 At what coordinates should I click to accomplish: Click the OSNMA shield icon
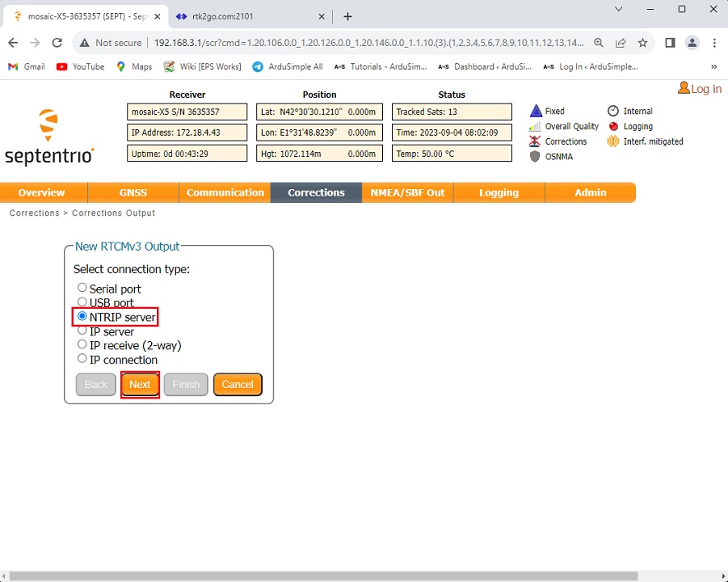[535, 157]
